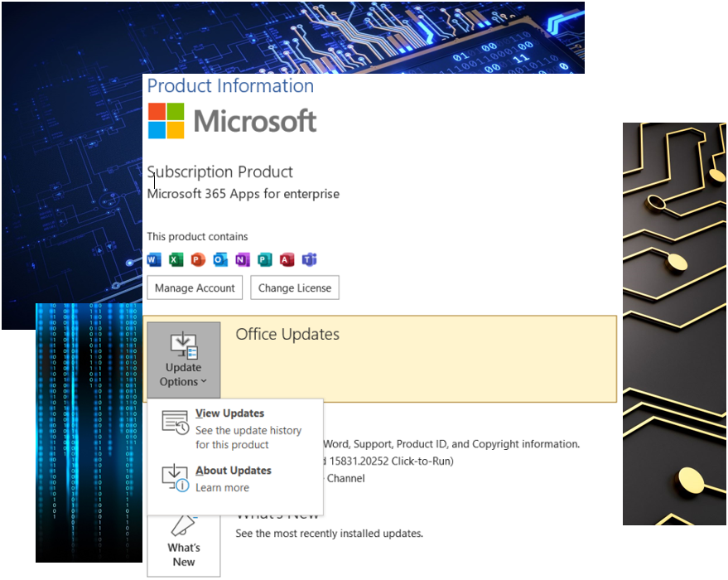Click the View Updates history icon
Screen dimensions: 728x580
(176, 422)
